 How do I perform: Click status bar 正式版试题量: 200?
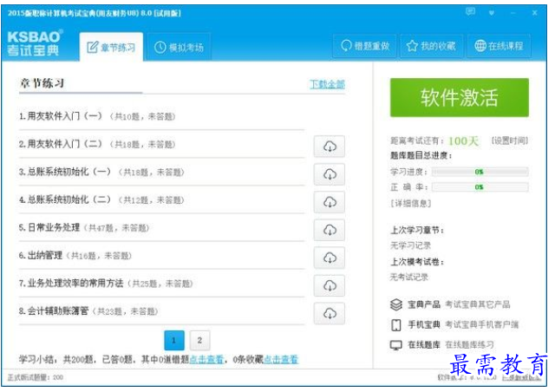point(35,377)
